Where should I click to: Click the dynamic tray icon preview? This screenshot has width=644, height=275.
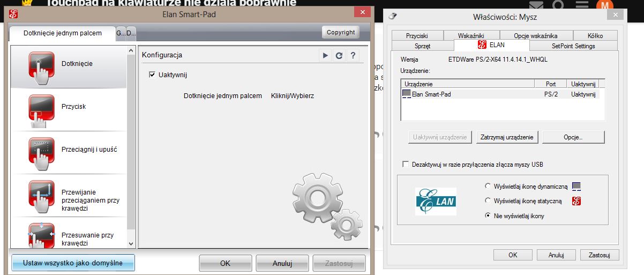[576, 187]
